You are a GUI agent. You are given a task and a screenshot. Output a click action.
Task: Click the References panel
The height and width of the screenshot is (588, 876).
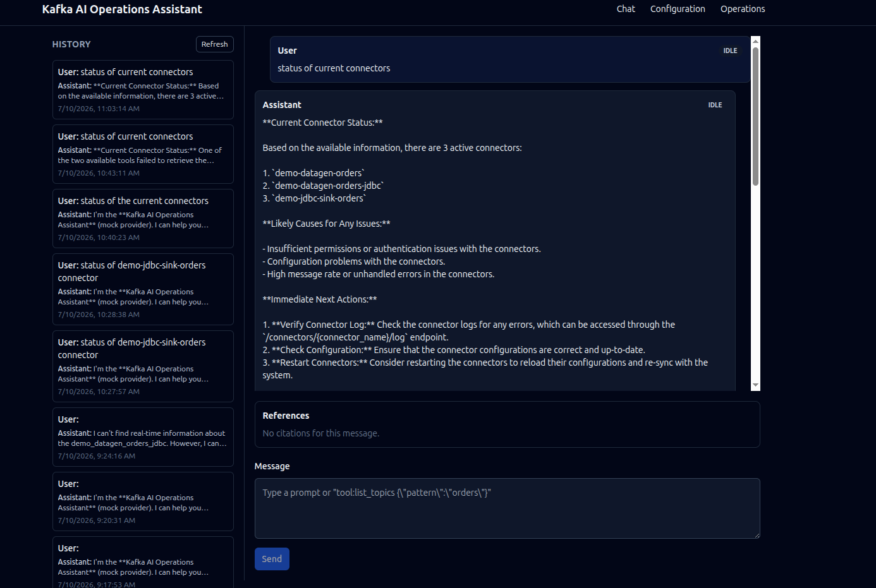coord(507,424)
